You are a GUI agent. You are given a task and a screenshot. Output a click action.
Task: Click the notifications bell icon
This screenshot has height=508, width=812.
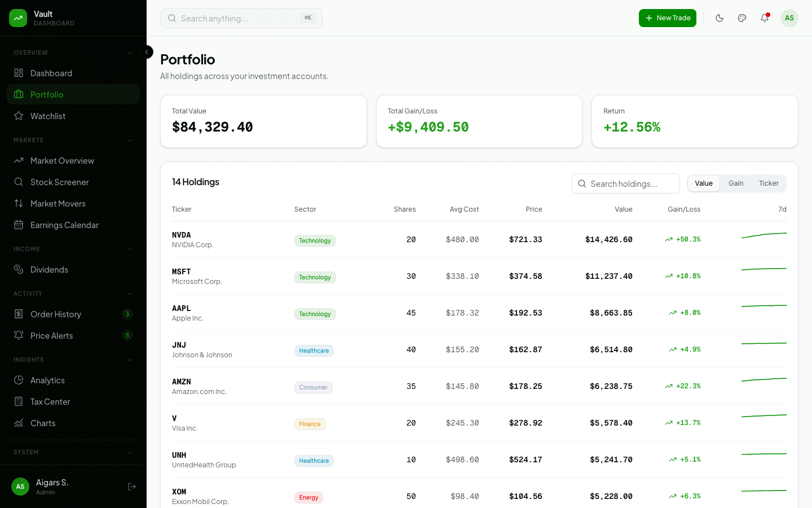coord(764,17)
